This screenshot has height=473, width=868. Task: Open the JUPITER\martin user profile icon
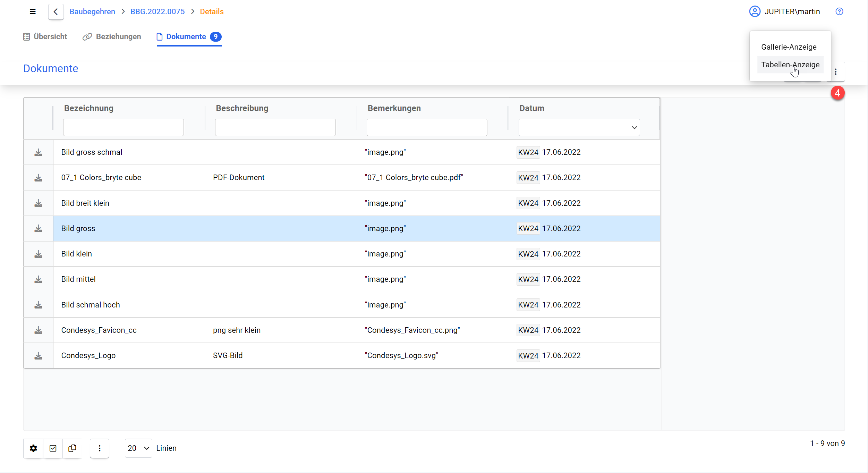click(755, 11)
